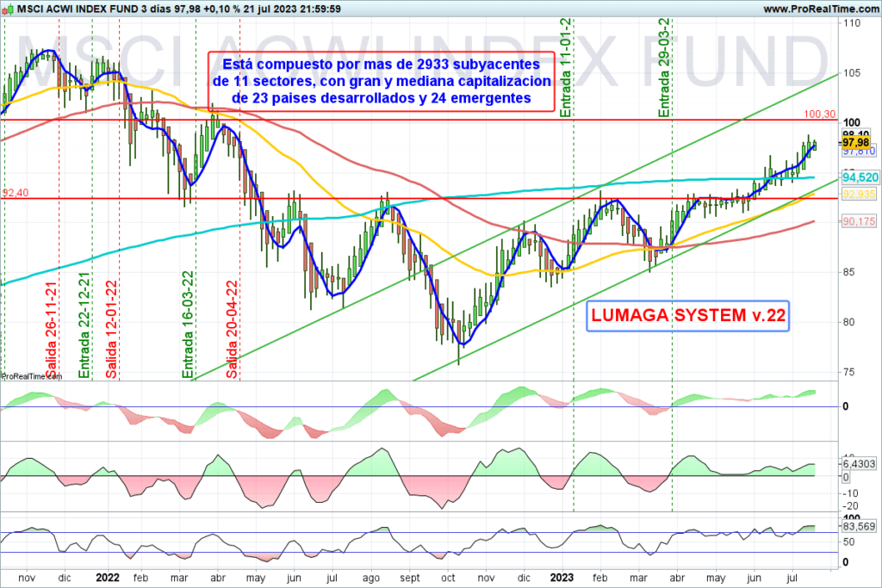Click the 110 price axis label
This screenshot has height=588, width=882.
click(x=852, y=23)
